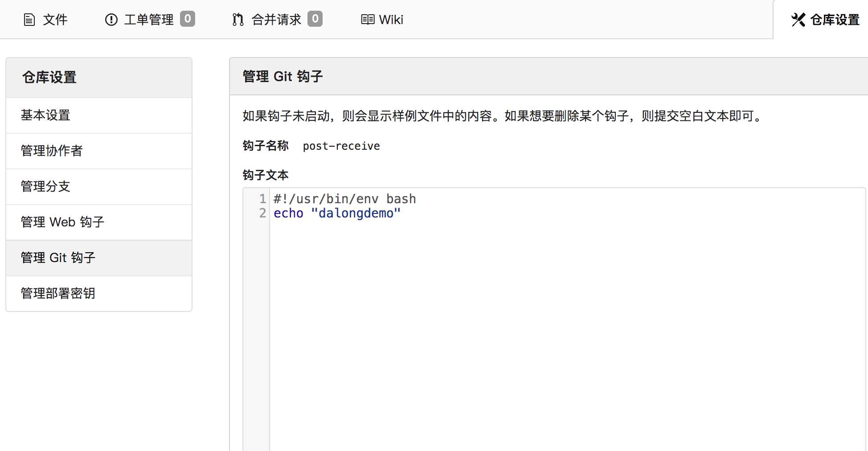Open the 合并请求 tab
Image resolution: width=868 pixels, height=451 pixels.
point(277,20)
